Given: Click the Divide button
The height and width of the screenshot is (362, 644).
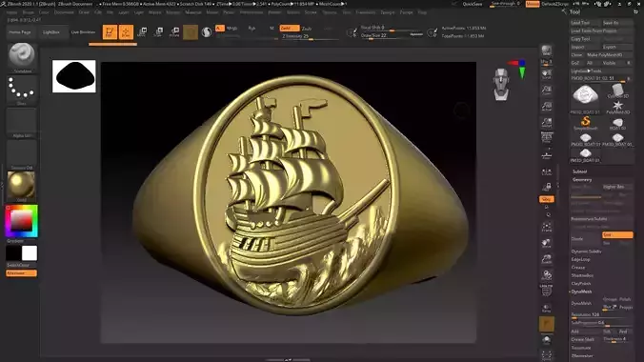Looking at the screenshot, I should (585, 238).
